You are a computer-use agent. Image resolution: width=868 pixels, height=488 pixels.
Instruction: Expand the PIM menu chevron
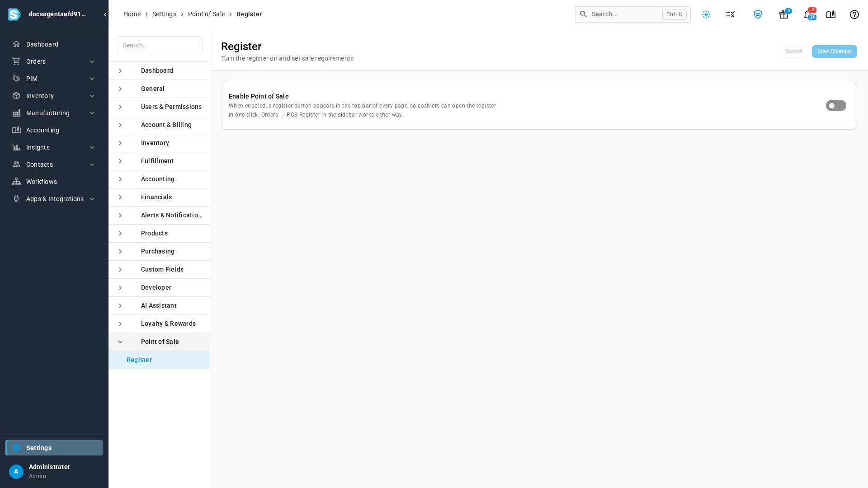[92, 79]
